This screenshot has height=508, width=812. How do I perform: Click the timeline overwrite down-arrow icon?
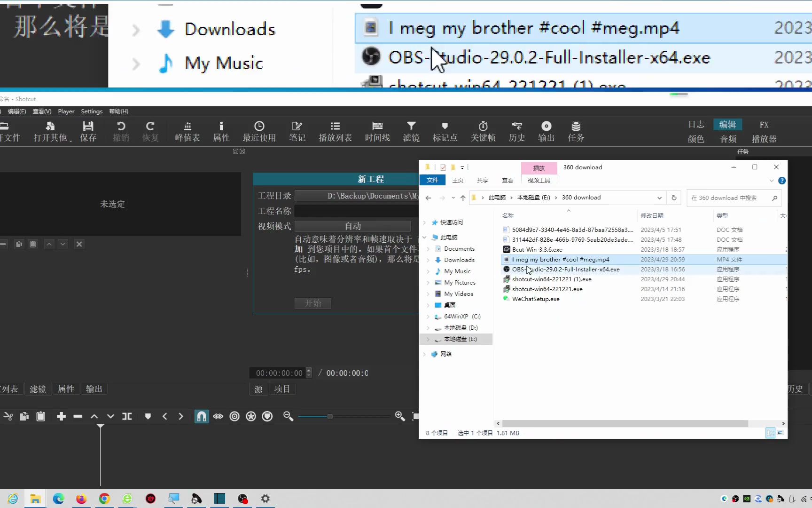tap(110, 416)
